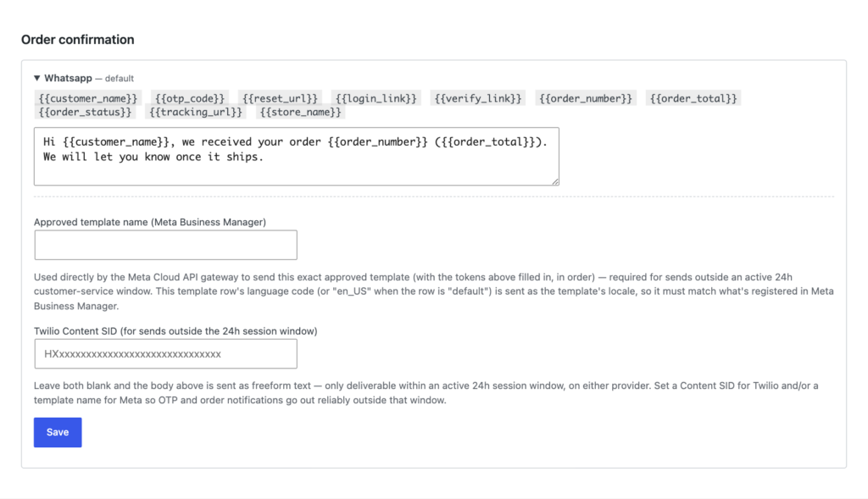Insert the {{verify_link}} token chip
This screenshot has height=499, width=868.
point(478,98)
